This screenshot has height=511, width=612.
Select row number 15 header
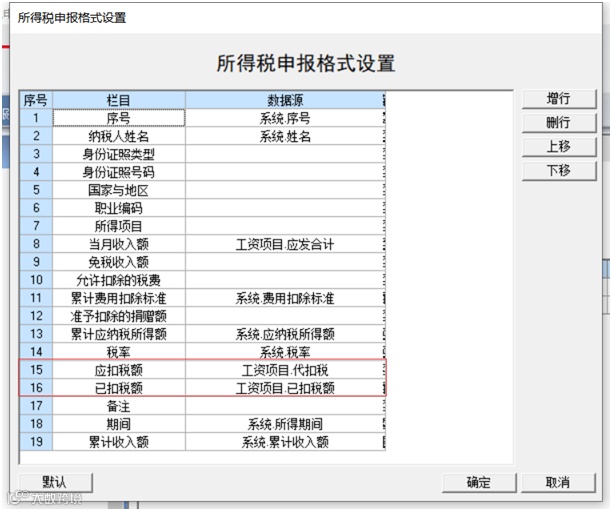36,370
